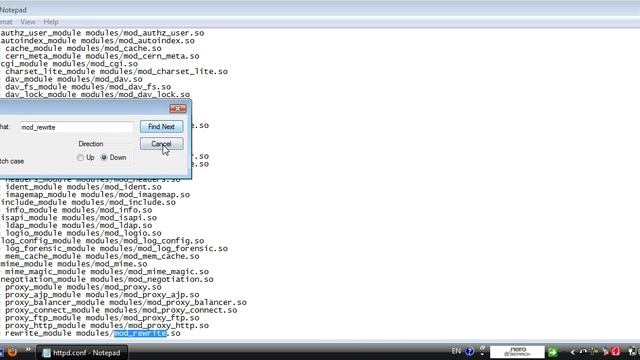Image resolution: width=640 pixels, height=360 pixels.
Task: Click the green Nero search go arrow
Action: tap(552, 352)
